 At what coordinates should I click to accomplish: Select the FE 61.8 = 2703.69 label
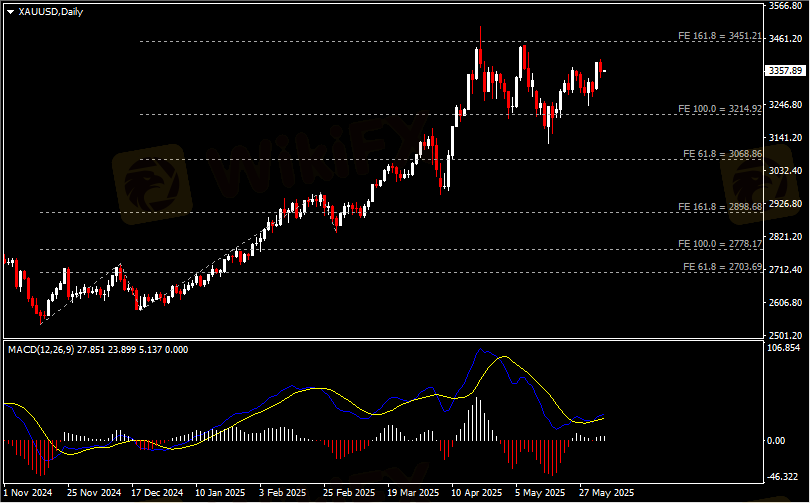tap(722, 266)
